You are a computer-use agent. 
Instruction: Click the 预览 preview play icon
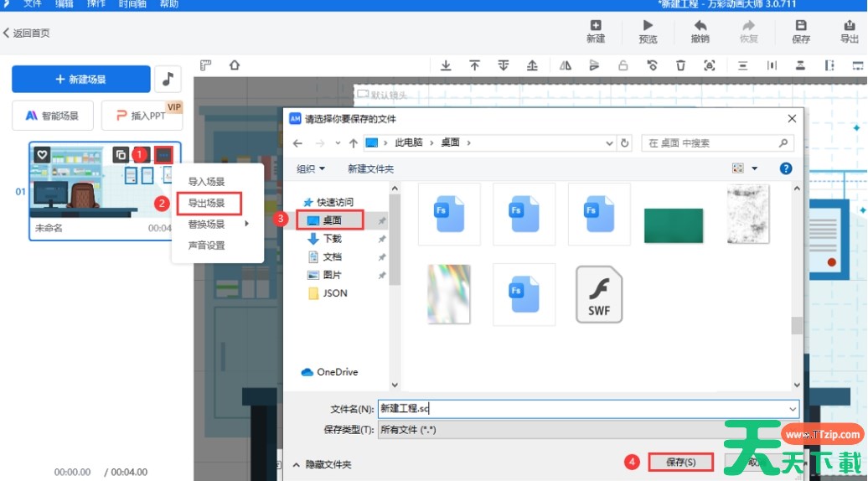[648, 25]
